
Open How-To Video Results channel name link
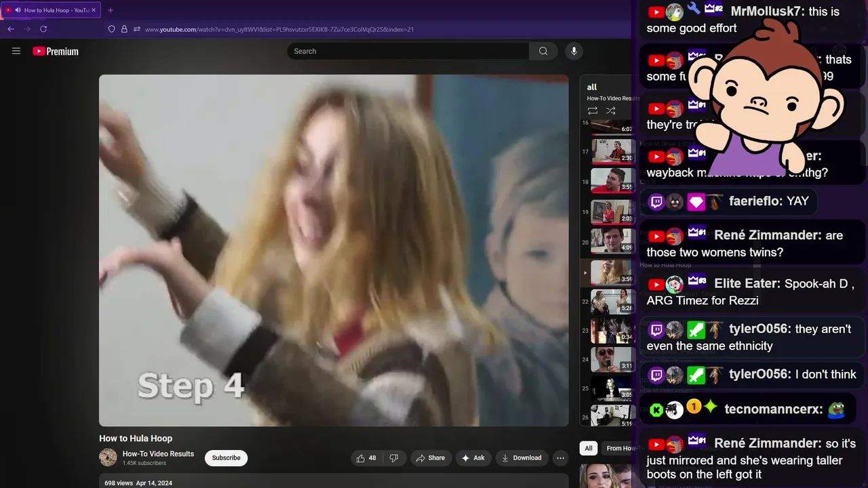[x=158, y=454]
